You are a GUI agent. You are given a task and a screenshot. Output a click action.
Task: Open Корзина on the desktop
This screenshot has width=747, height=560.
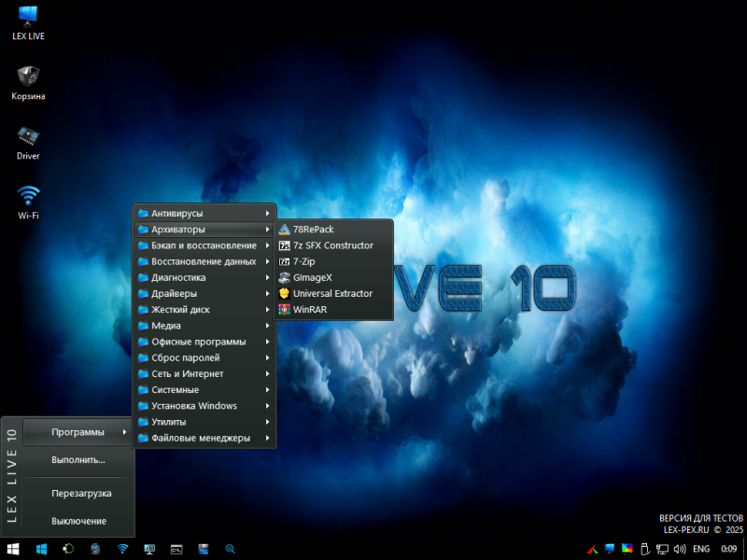point(28,80)
